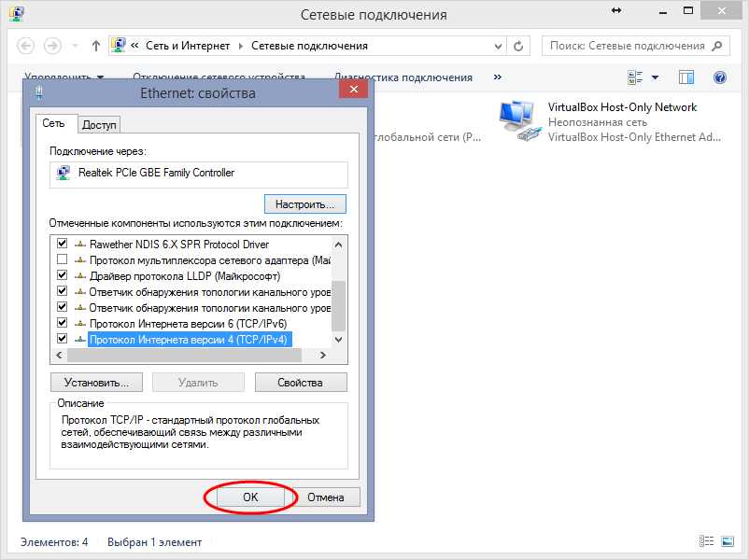
Task: Toggle second Ответчик обнаружения топологии checkbox
Action: pos(62,307)
